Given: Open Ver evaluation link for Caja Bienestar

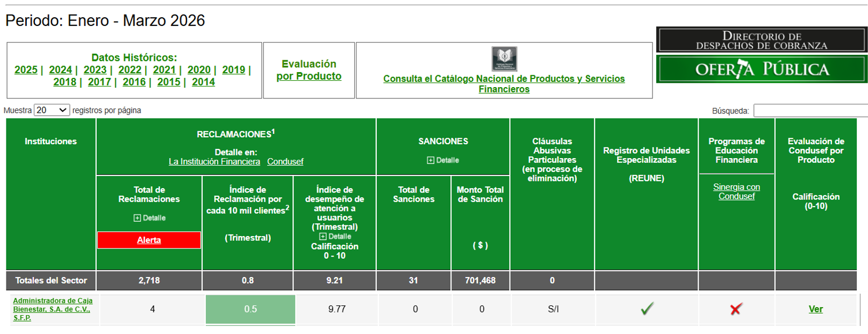Looking at the screenshot, I should coord(816,309).
